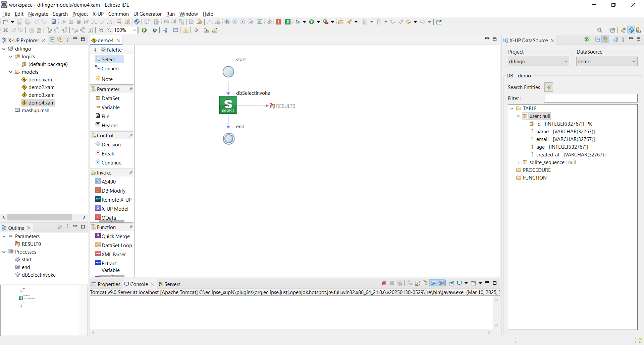Click the Zoom In magnifier icon

click(101, 30)
